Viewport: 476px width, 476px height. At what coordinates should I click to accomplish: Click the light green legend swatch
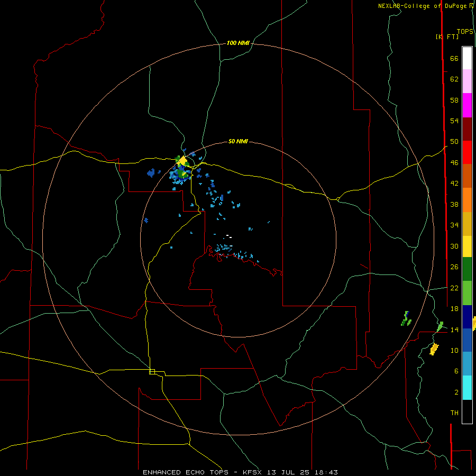tap(467, 293)
